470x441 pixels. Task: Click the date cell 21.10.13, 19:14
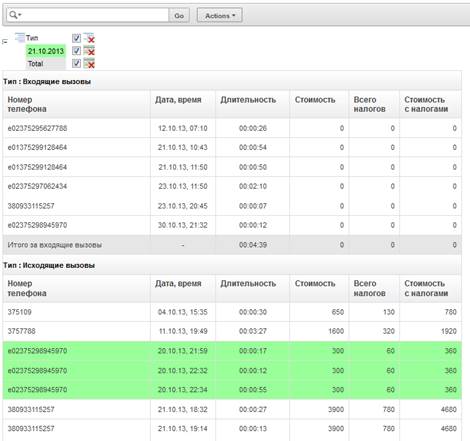183,429
